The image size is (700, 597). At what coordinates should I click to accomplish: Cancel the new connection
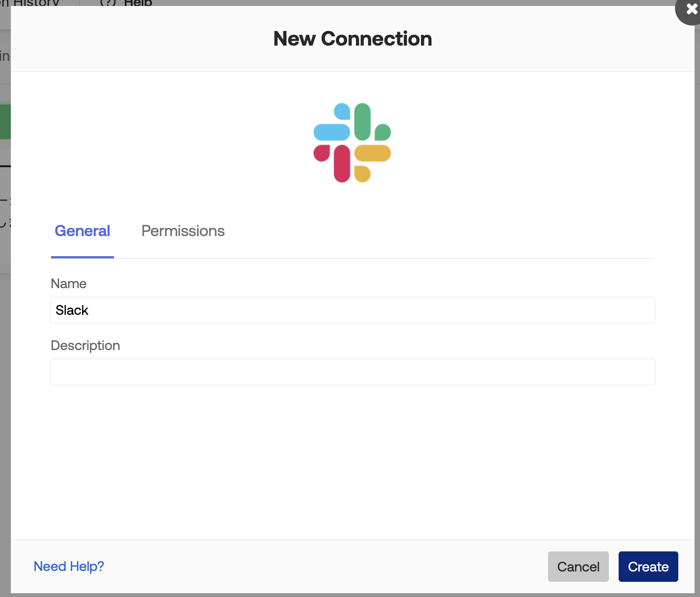point(578,567)
